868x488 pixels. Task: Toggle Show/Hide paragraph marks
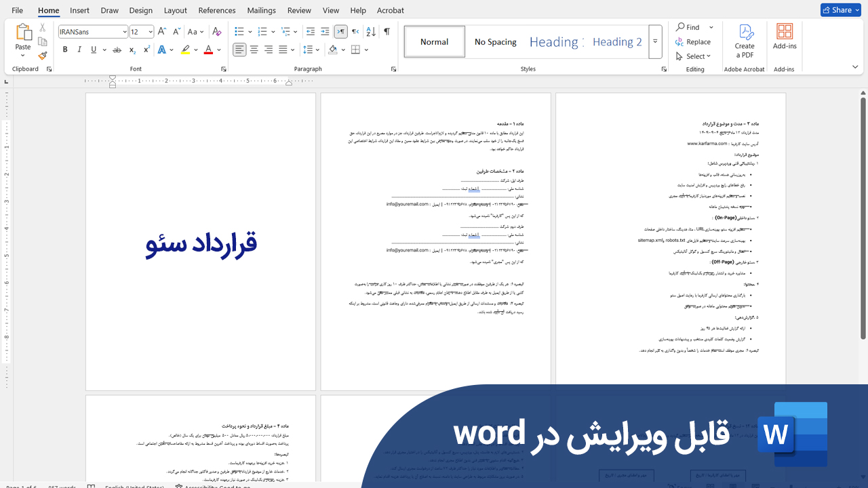click(387, 32)
